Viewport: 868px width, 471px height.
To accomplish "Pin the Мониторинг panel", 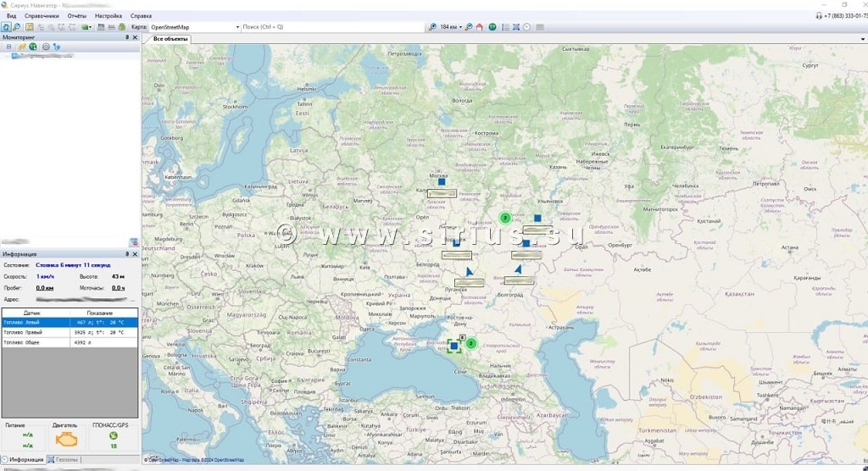I will [127, 37].
